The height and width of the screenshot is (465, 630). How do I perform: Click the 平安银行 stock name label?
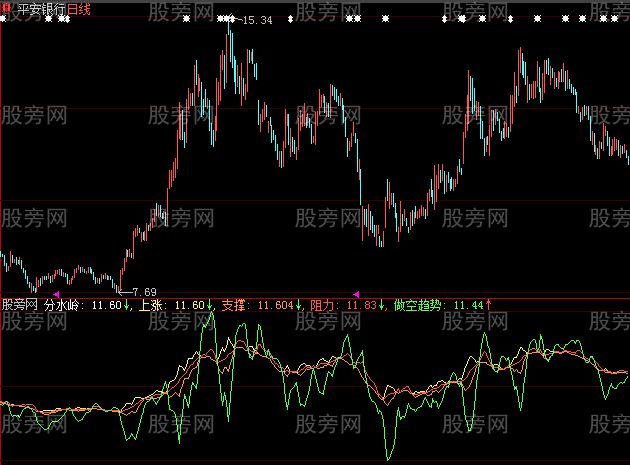(x=40, y=8)
